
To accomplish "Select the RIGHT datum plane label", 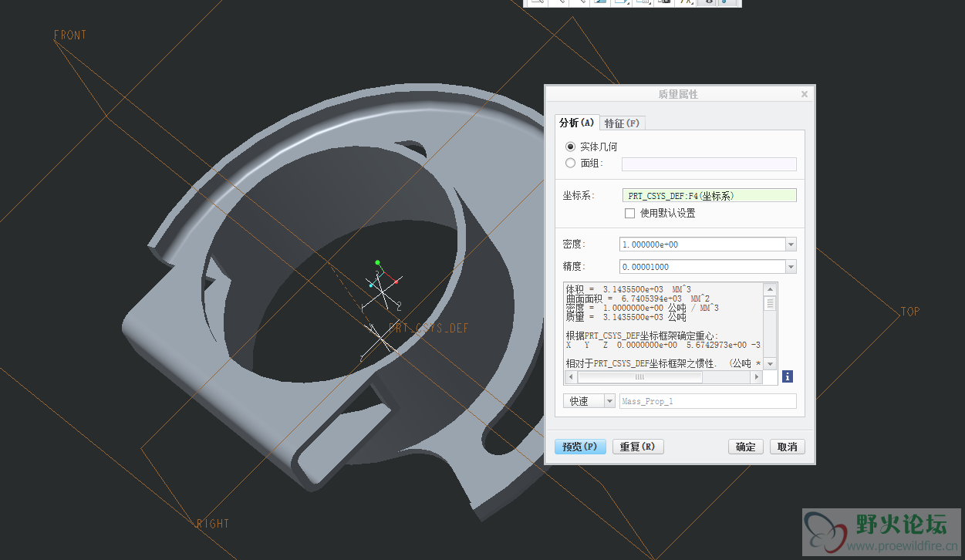I will pyautogui.click(x=213, y=524).
